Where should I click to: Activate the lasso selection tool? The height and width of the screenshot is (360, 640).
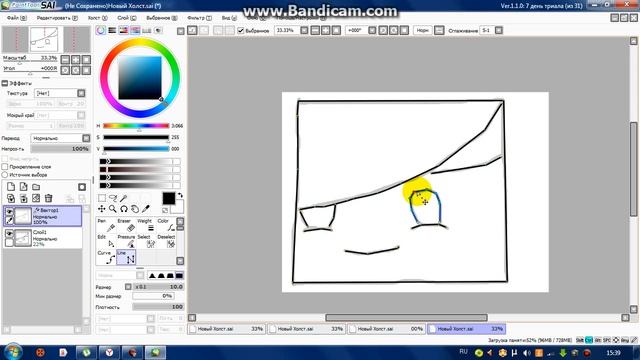[113, 198]
